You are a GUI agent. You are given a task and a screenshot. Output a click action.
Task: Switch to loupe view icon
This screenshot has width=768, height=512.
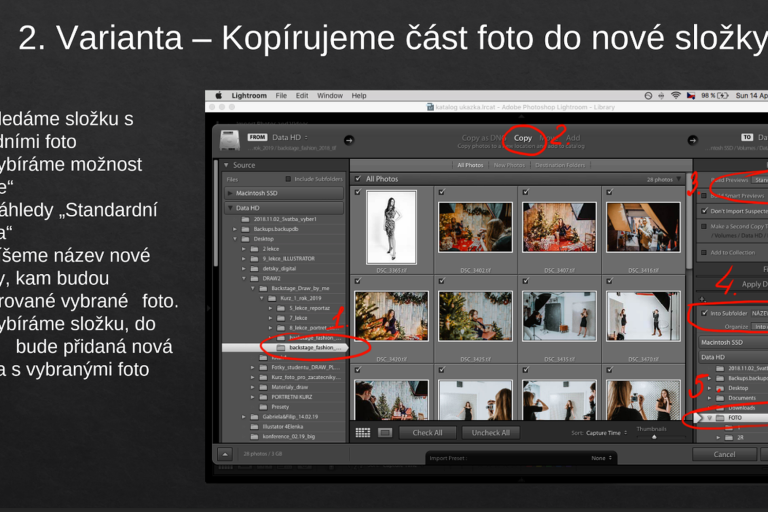click(385, 433)
